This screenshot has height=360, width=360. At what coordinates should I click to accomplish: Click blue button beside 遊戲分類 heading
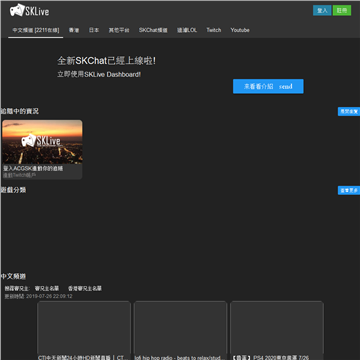pos(349,190)
